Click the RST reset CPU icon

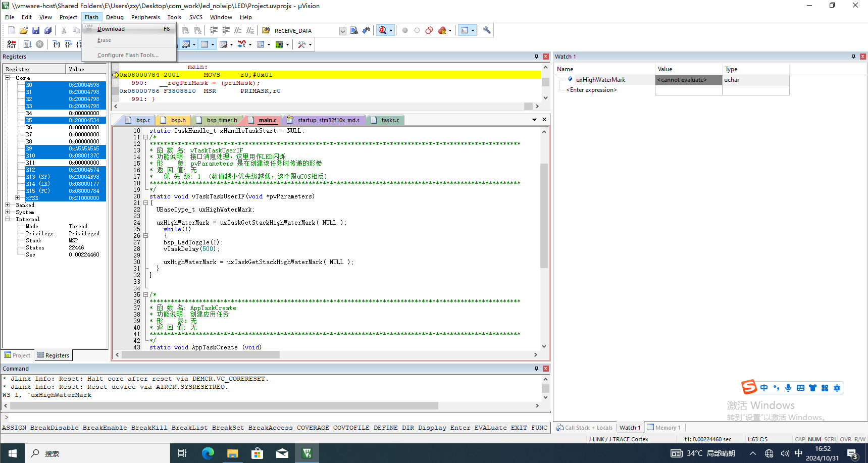click(12, 44)
